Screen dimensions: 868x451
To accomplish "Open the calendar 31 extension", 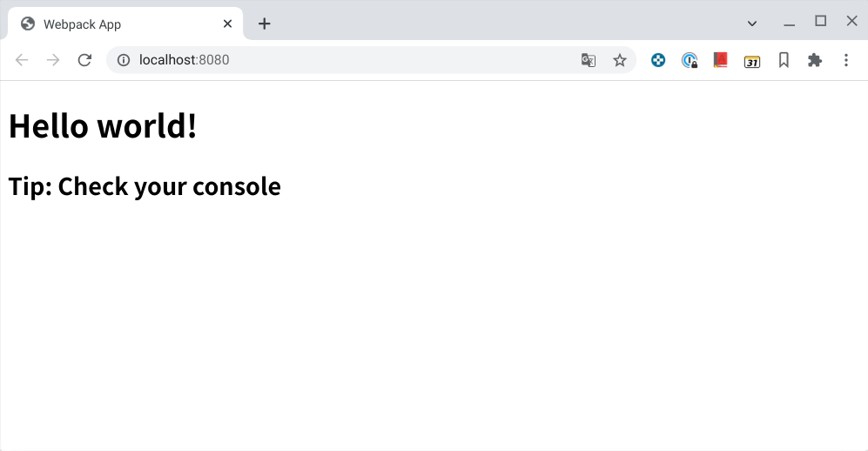I will [752, 60].
